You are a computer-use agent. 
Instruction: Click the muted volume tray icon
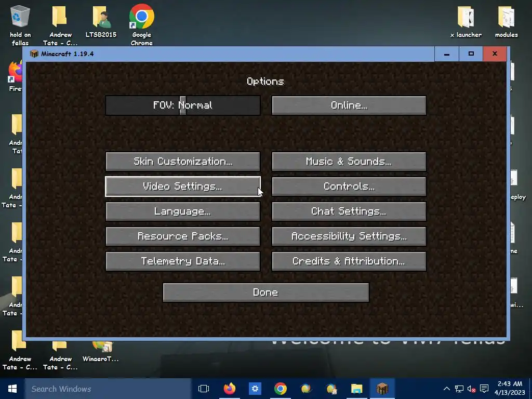(472, 389)
